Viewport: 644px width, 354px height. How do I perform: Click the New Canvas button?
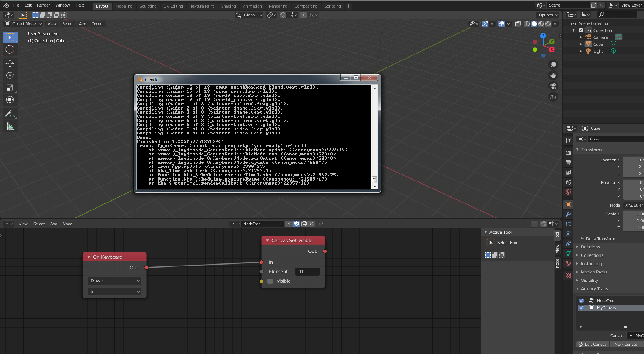[x=626, y=344]
